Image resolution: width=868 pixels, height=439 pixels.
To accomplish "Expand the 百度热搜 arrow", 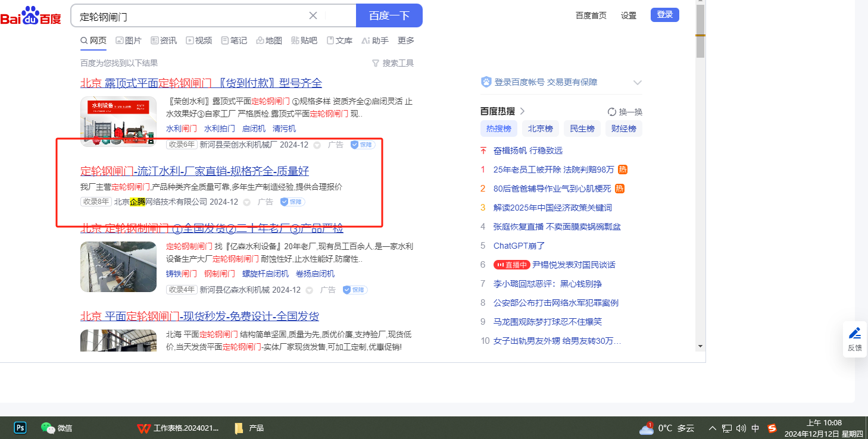I will tap(523, 111).
